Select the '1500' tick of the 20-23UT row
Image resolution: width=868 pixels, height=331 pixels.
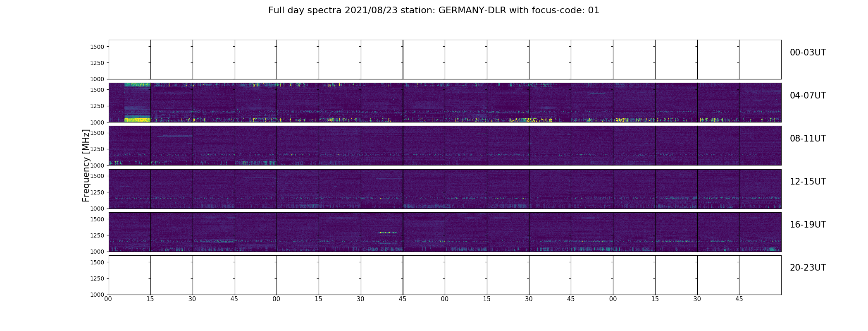(97, 262)
